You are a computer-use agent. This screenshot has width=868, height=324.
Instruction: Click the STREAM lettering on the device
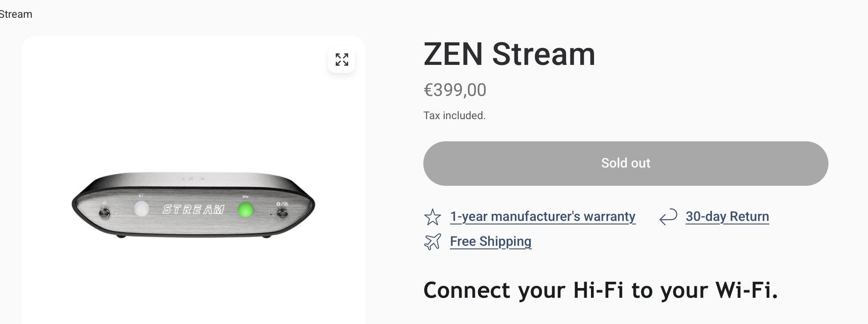[x=193, y=209]
